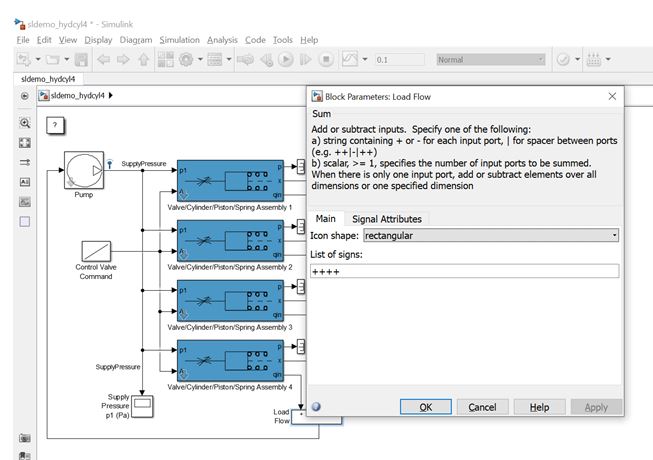The image size is (653, 460).
Task: Open the New Model dropdown arrow
Action: [38, 60]
